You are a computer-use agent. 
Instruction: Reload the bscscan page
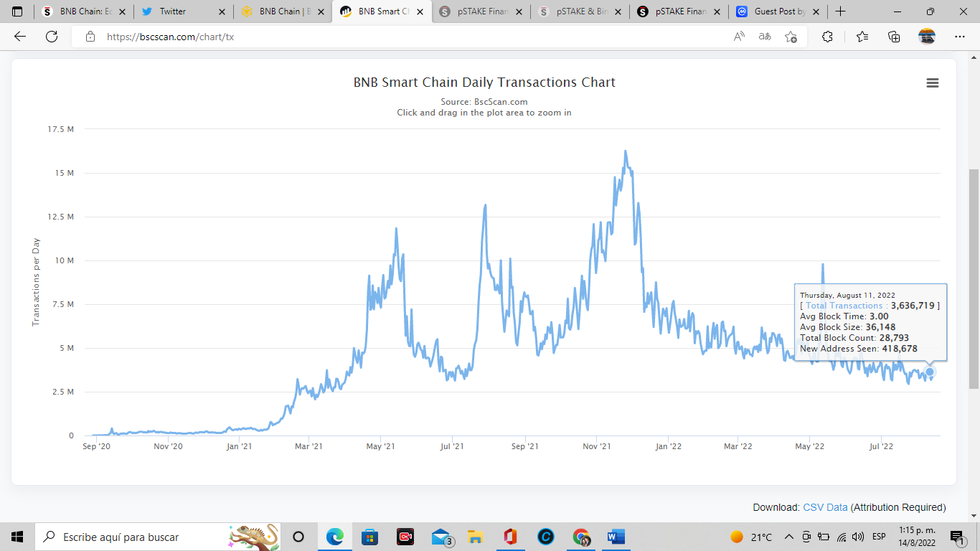click(x=52, y=37)
